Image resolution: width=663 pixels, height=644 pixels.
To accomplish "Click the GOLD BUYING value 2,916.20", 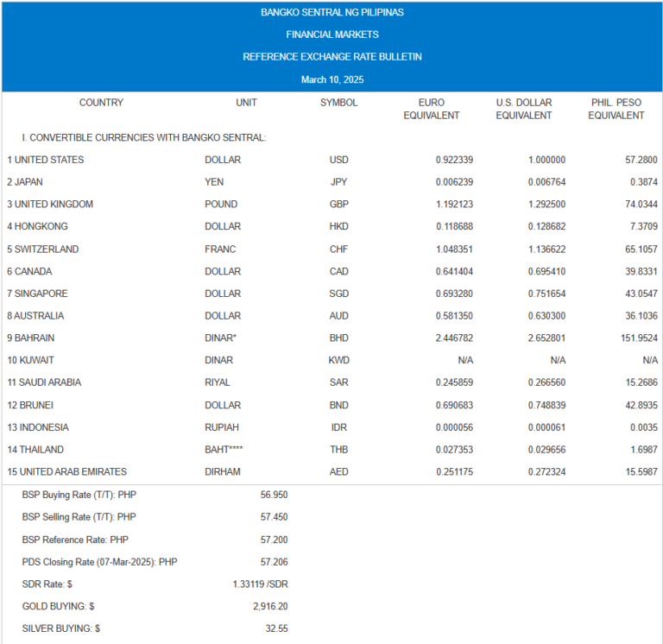I will pyautogui.click(x=269, y=607).
